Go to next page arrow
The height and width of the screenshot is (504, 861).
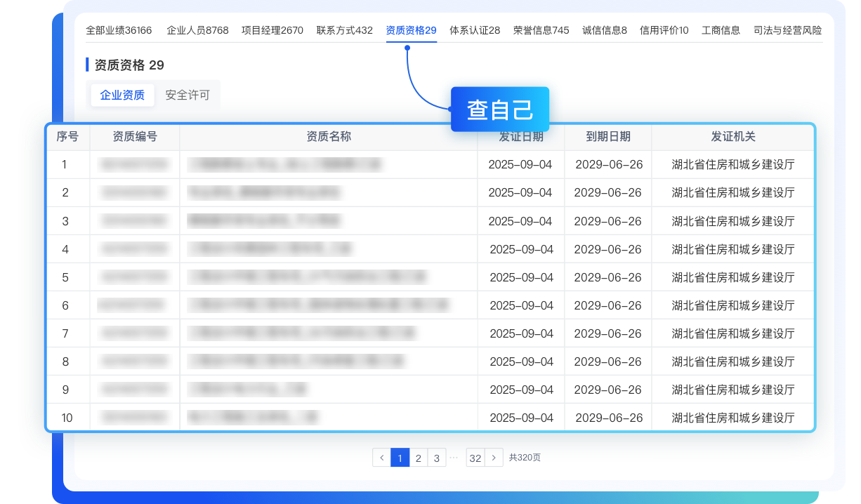(494, 458)
